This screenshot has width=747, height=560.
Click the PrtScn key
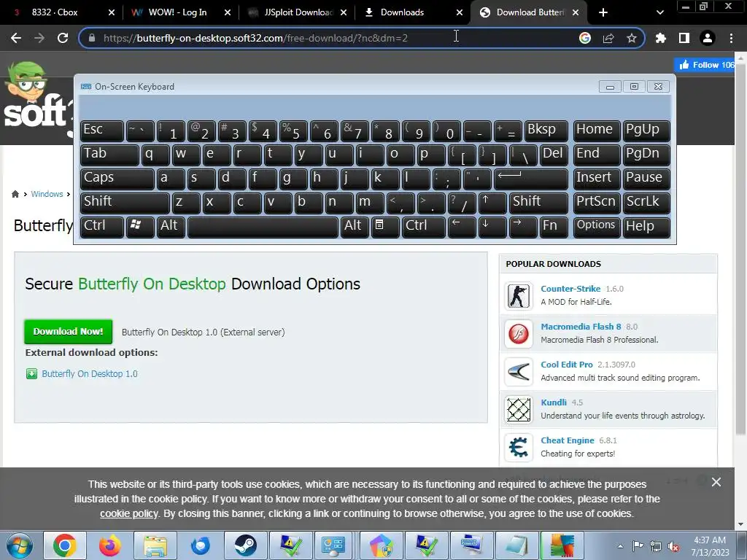597,203
